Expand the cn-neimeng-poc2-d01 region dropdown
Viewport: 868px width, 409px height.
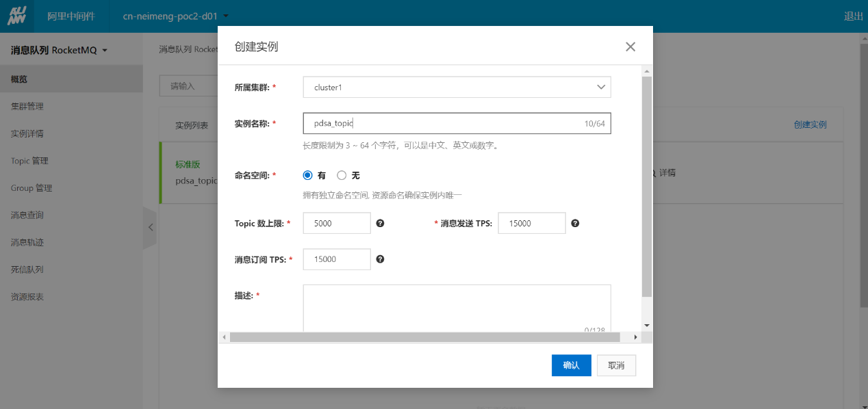[x=175, y=16]
